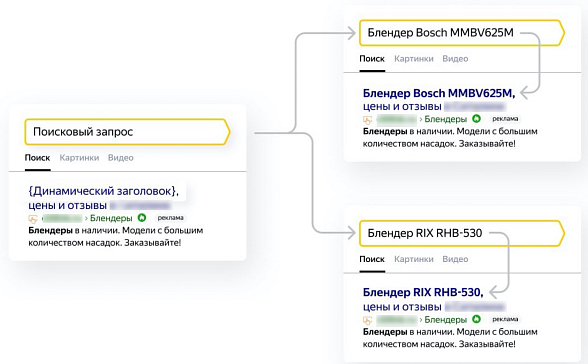Click the 'Блендер RIX RHB-530' search field

tap(462, 233)
